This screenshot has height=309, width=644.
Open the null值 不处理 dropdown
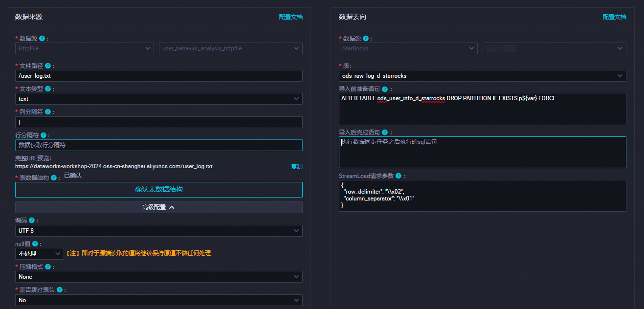point(39,254)
